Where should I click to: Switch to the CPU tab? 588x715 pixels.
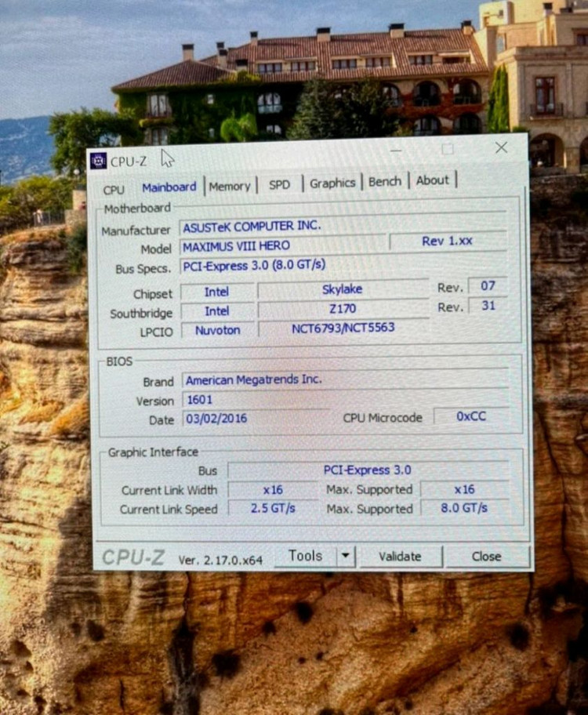[114, 190]
